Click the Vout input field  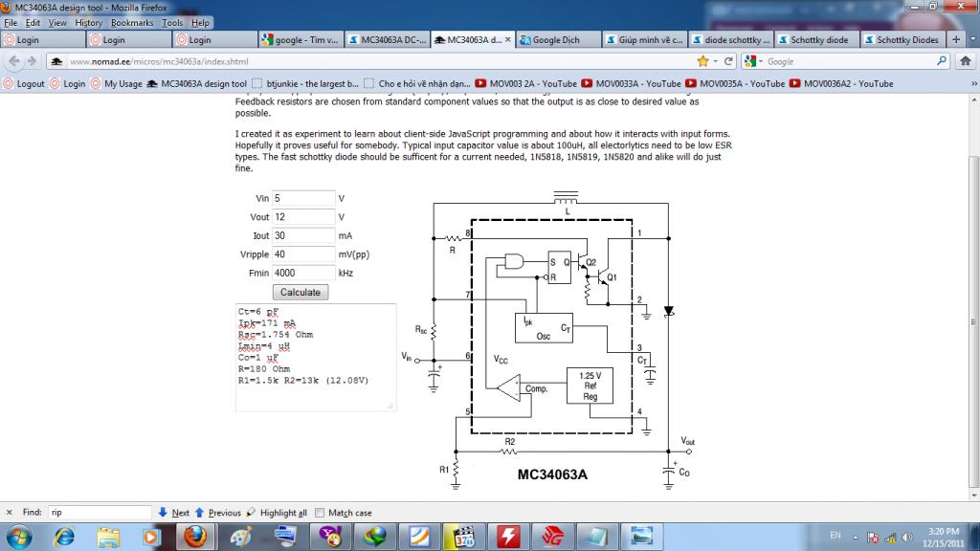303,217
